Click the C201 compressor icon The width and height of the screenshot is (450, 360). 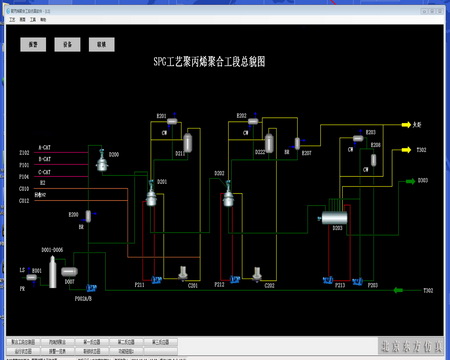point(183,273)
